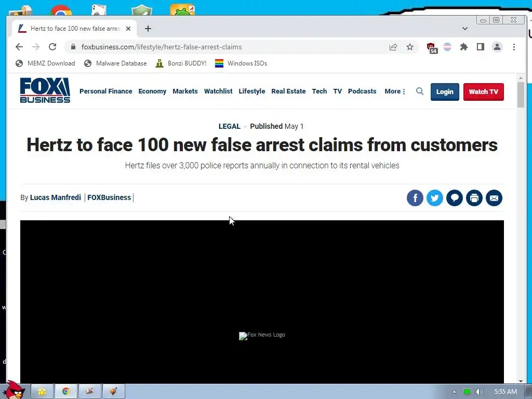This screenshot has height=399, width=532.
Task: Open the taskbar volume control
Action: tap(479, 392)
